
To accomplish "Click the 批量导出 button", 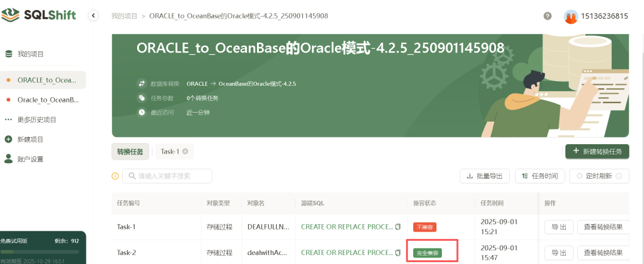I will click(x=485, y=176).
